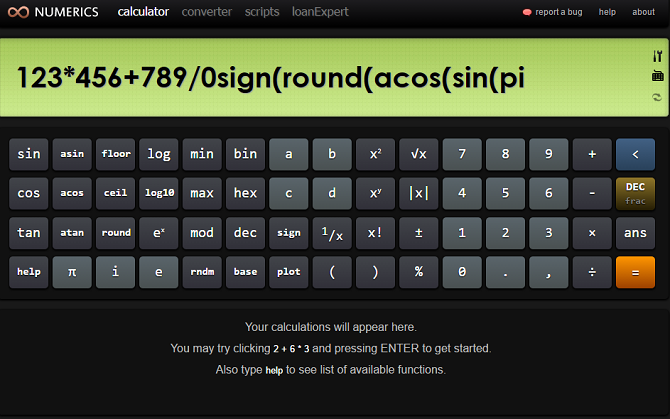
Task: Open the converter tab
Action: [207, 12]
